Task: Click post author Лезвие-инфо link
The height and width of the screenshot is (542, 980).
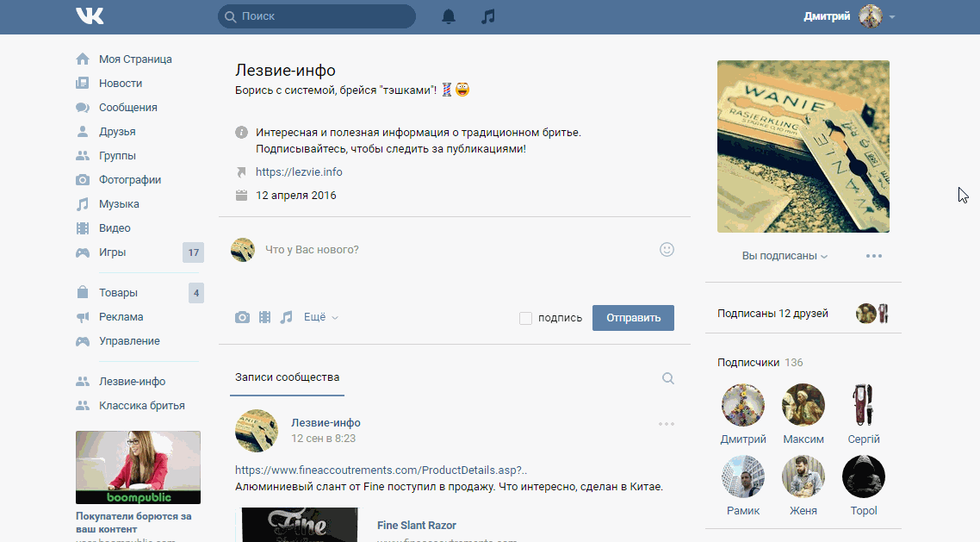Action: (x=326, y=422)
